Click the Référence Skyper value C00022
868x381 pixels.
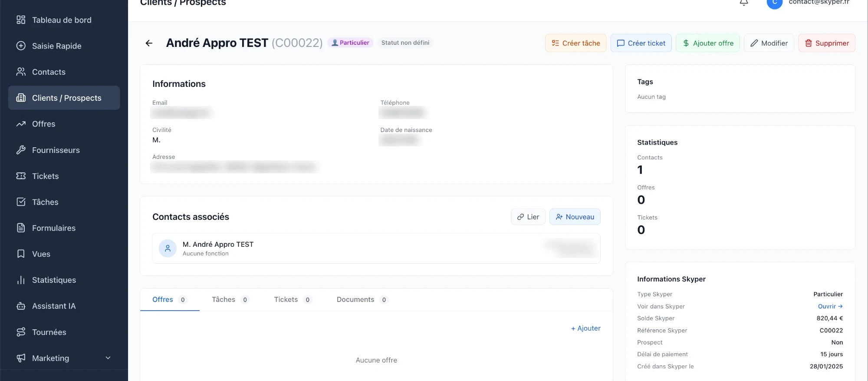click(x=831, y=331)
